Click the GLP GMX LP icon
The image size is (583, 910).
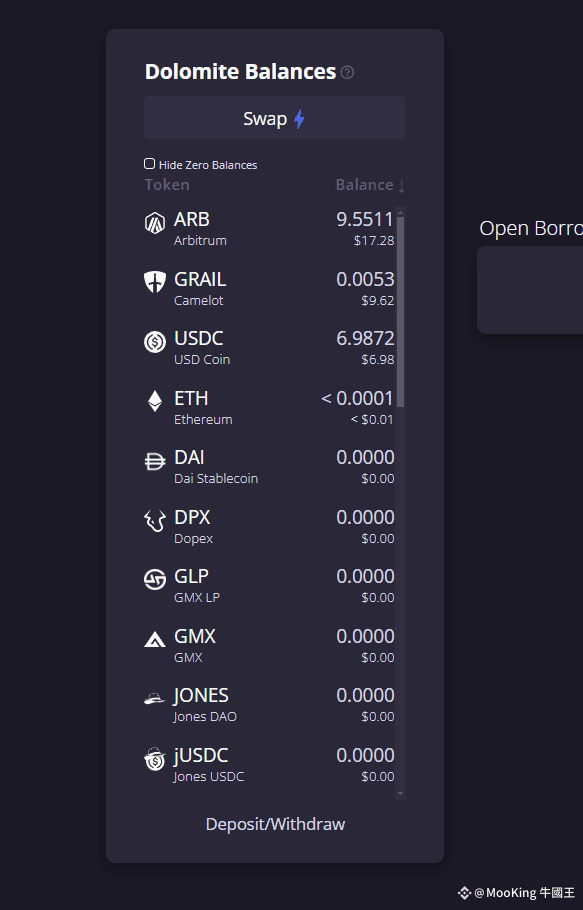[x=155, y=579]
